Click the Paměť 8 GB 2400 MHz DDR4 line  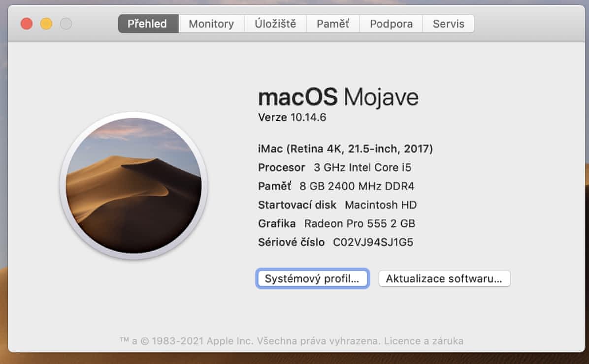(x=336, y=186)
